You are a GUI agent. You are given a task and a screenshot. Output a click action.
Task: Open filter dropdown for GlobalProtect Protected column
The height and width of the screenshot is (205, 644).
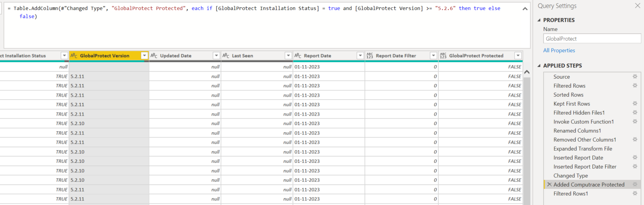coord(518,56)
